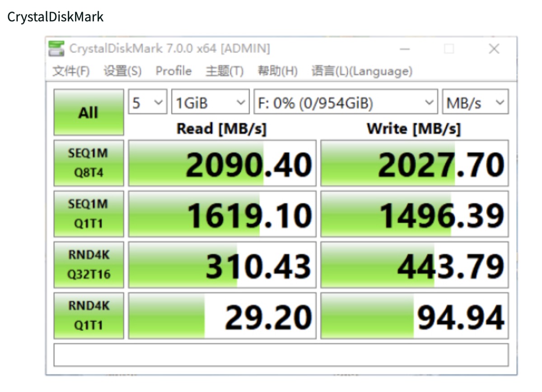542x392 pixels.
Task: Click the empty comment box at the bottom
Action: [281, 355]
